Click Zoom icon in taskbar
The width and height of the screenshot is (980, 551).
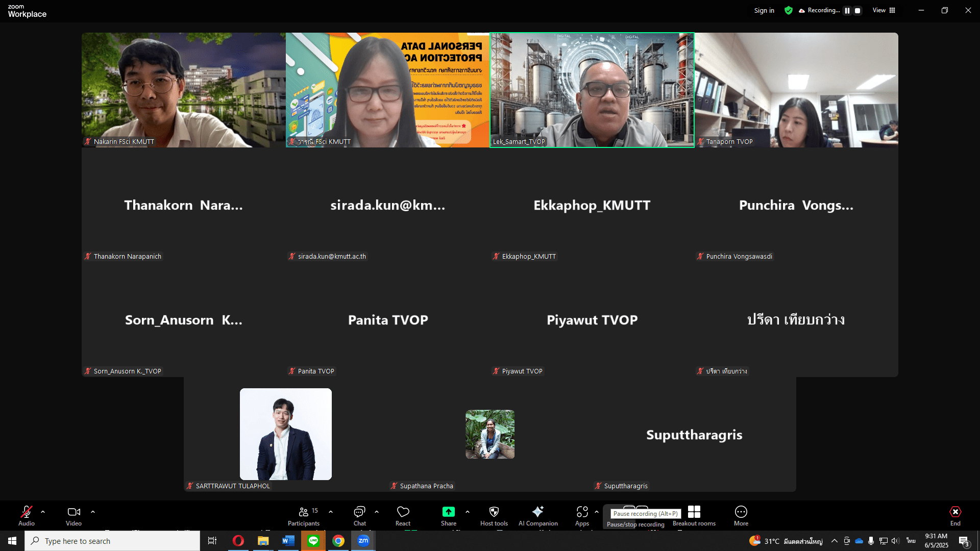click(363, 541)
